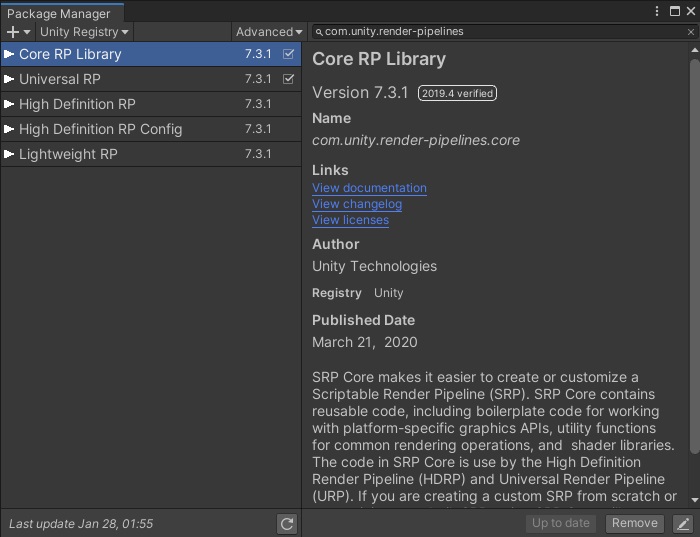Click the installed checkmark for Universal RP

(288, 79)
